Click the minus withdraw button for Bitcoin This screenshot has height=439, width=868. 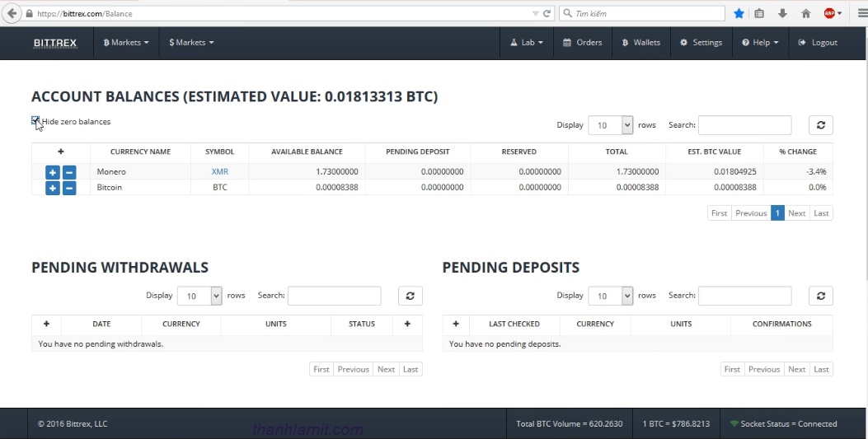[69, 188]
